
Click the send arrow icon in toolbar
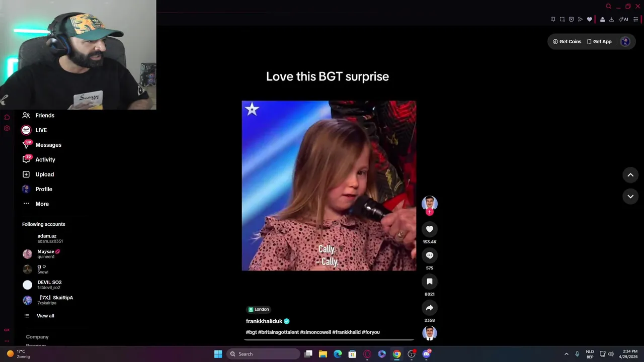(x=580, y=20)
